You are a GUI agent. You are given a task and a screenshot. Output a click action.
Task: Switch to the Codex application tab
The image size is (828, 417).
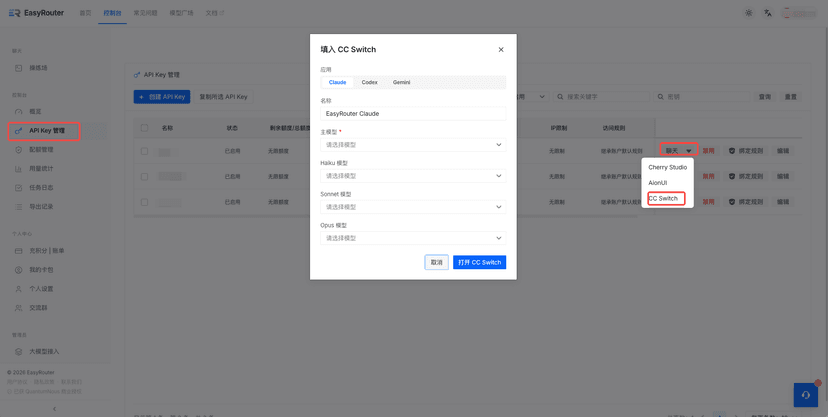(x=369, y=82)
